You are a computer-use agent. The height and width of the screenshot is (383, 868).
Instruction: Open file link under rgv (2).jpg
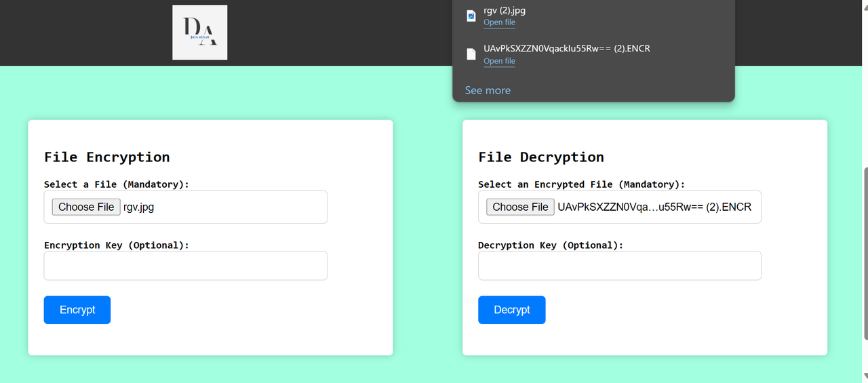pos(499,22)
